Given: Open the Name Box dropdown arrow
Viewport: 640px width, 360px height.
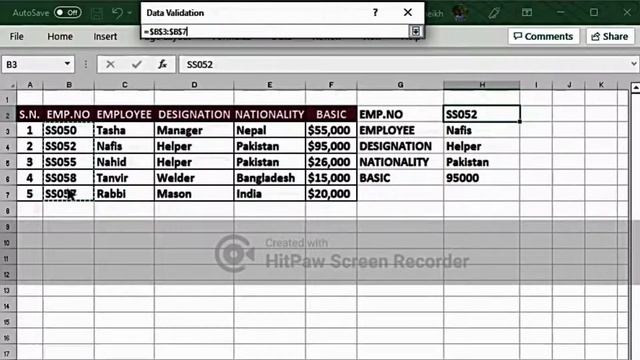Looking at the screenshot, I should click(x=67, y=64).
